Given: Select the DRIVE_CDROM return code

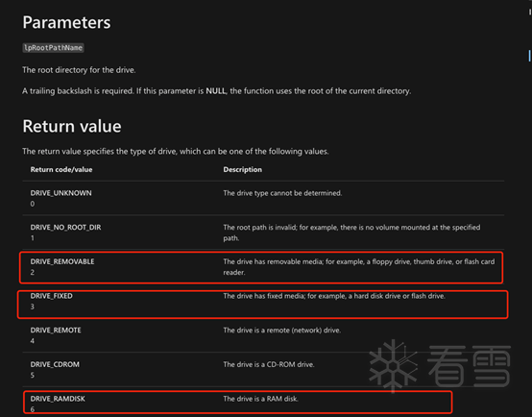Looking at the screenshot, I should [55, 364].
